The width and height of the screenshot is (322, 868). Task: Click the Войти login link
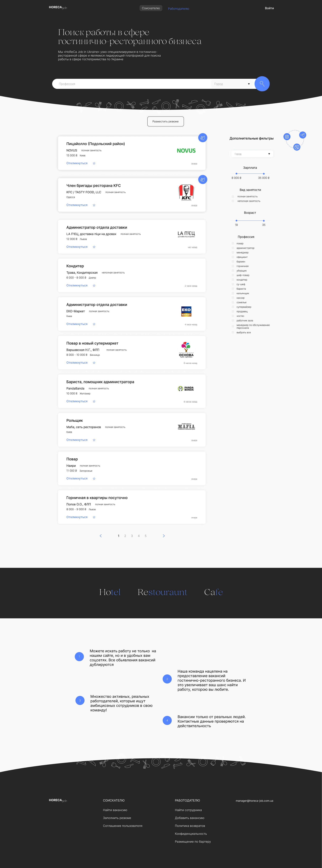click(269, 8)
